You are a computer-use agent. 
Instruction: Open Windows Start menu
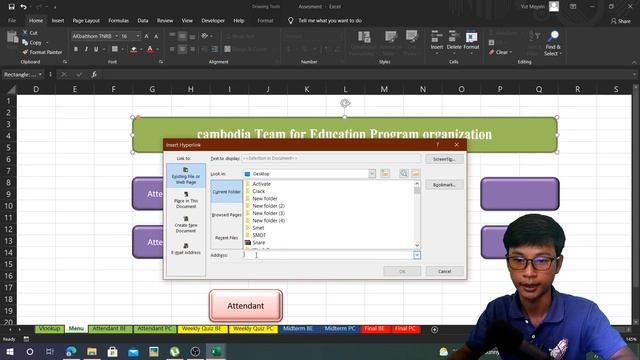[10, 351]
